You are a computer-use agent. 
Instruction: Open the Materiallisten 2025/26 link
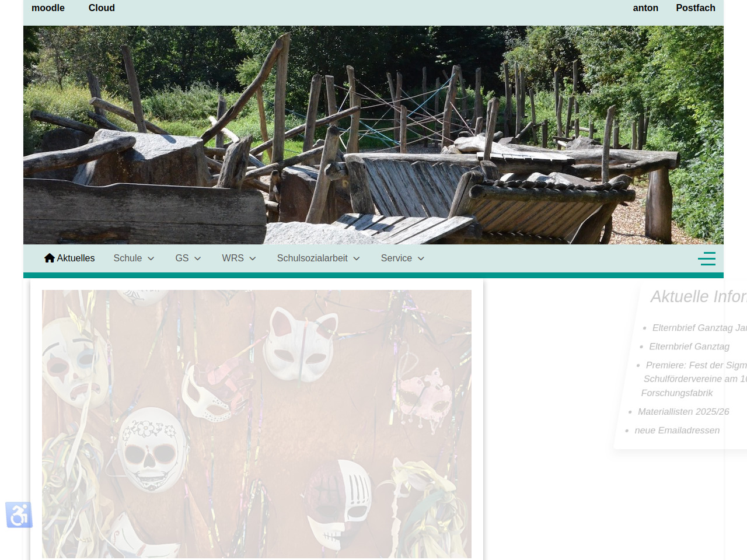coord(683,412)
